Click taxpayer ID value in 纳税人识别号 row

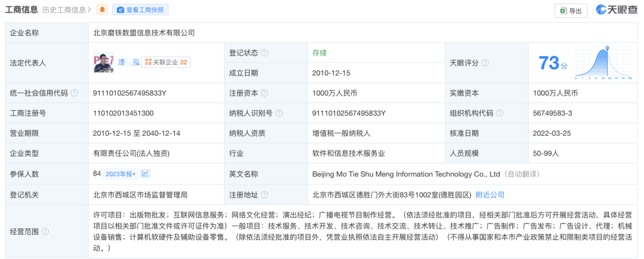click(349, 113)
